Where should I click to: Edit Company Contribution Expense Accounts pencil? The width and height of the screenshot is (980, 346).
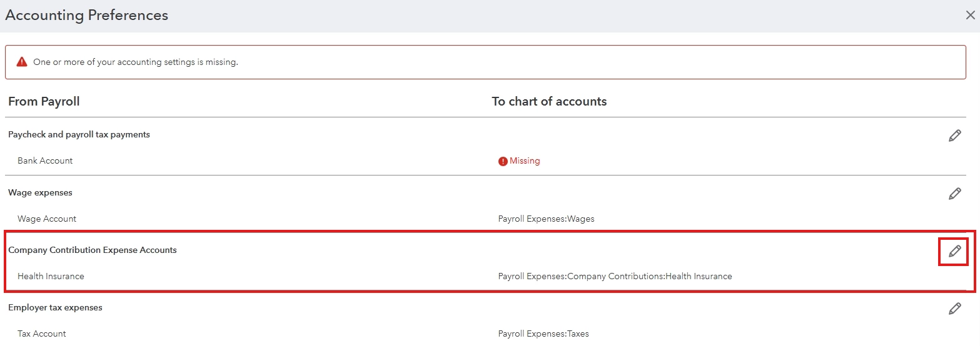click(954, 251)
